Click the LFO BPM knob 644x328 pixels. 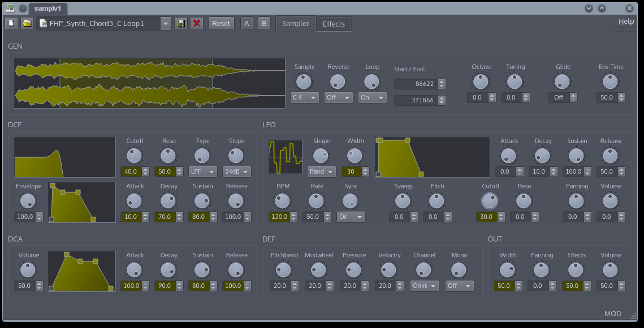[283, 201]
